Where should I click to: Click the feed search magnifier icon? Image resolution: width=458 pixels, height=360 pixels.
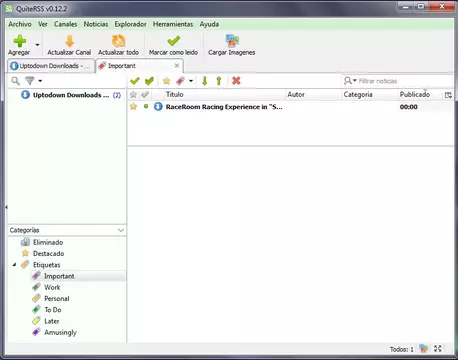click(15, 81)
